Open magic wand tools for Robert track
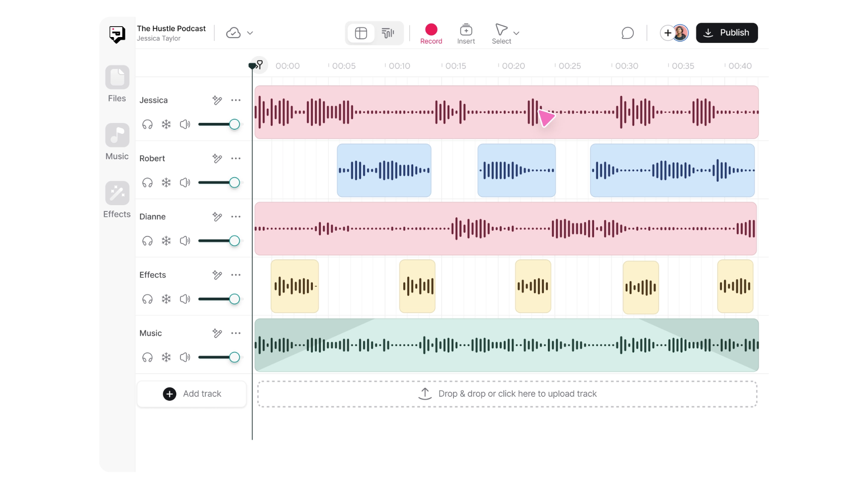 217,159
